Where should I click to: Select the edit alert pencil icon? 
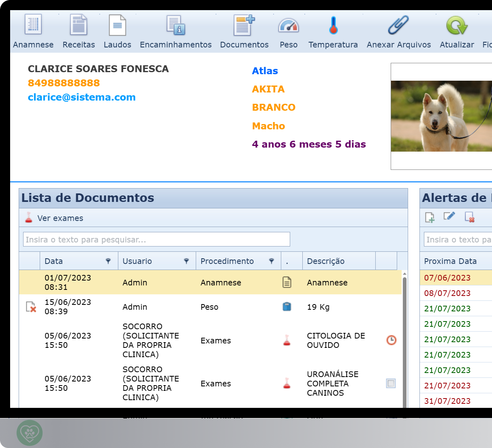(450, 216)
